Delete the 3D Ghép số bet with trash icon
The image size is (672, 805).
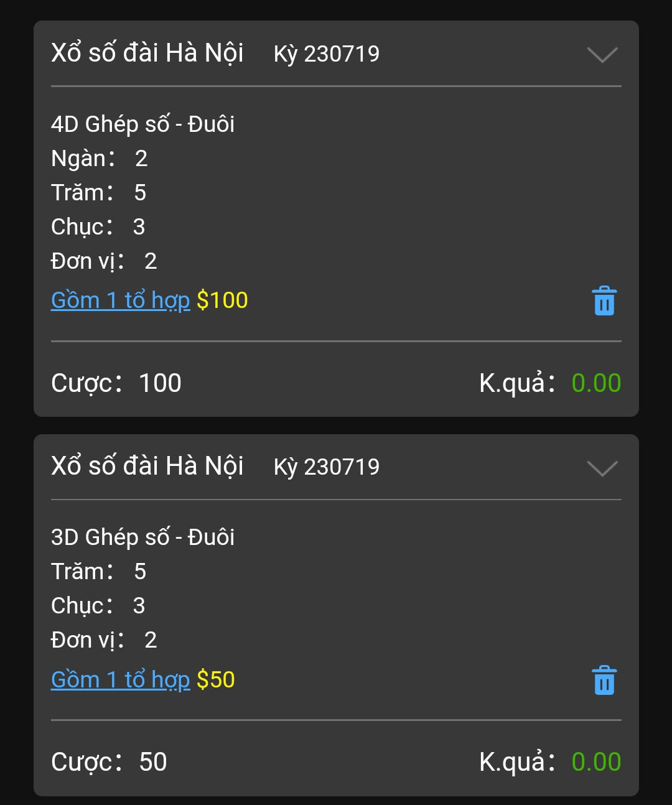pyautogui.click(x=604, y=680)
